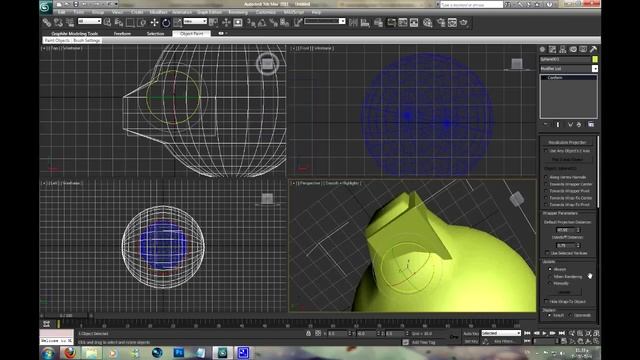640x360 pixels.
Task: Click the Configure Modifier Sets icon
Action: point(591,124)
